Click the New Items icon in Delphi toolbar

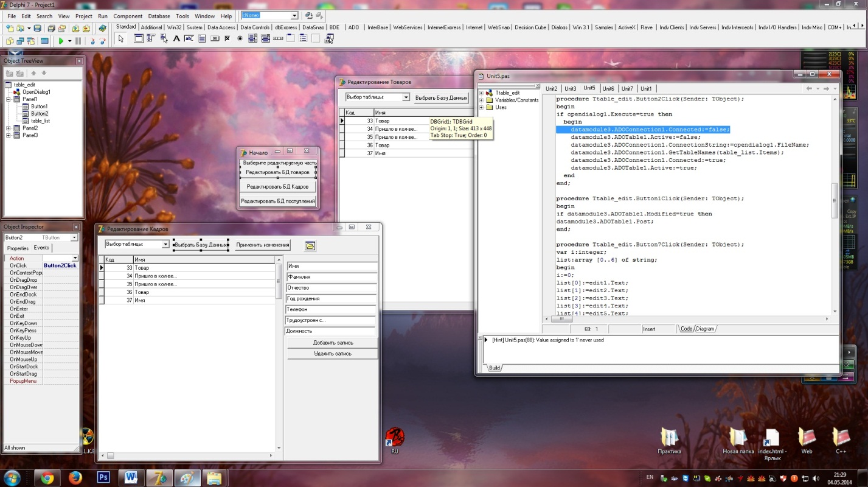(10, 28)
